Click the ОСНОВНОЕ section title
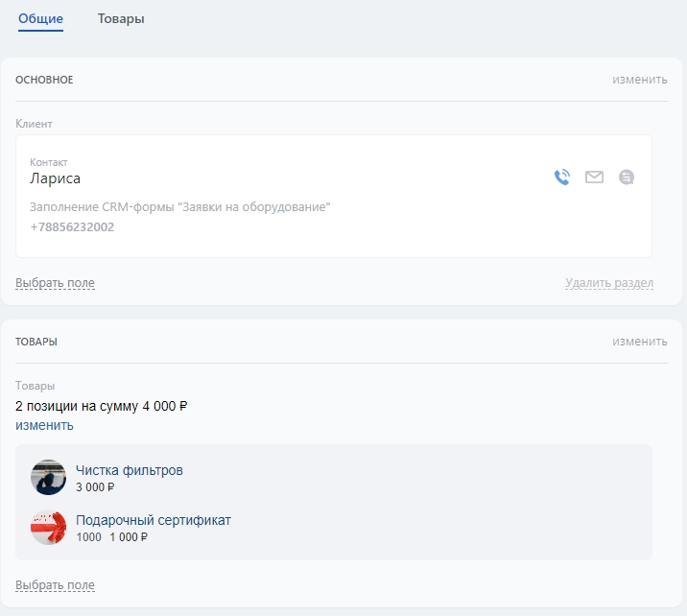The image size is (687, 616). pyautogui.click(x=44, y=80)
